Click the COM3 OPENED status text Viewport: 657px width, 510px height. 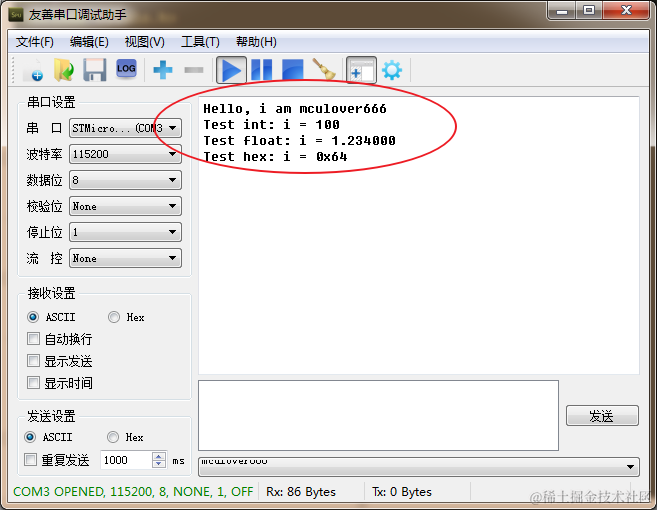pyautogui.click(x=133, y=492)
